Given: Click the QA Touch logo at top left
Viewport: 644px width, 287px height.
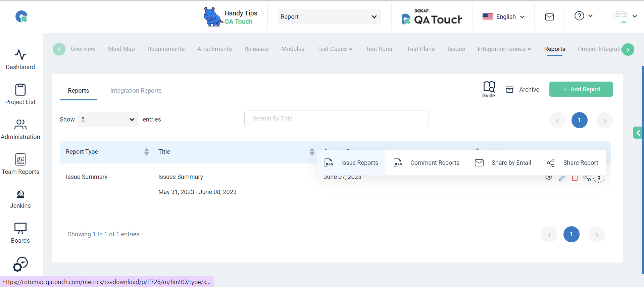Looking at the screenshot, I should pyautogui.click(x=22, y=16).
